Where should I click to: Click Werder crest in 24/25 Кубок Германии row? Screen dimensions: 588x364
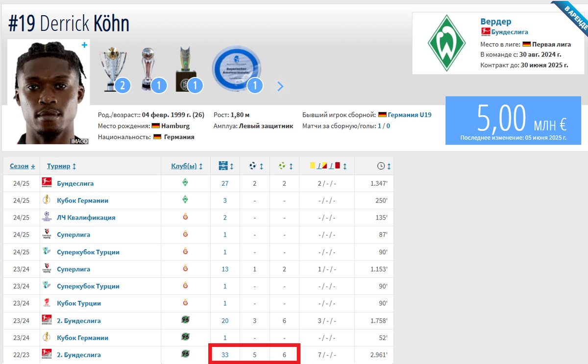coord(185,199)
